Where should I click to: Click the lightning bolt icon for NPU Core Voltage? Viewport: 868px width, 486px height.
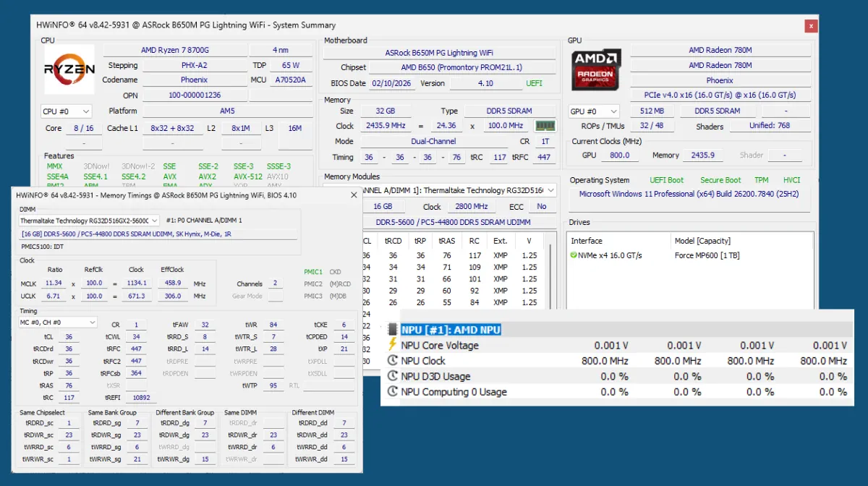pos(393,345)
